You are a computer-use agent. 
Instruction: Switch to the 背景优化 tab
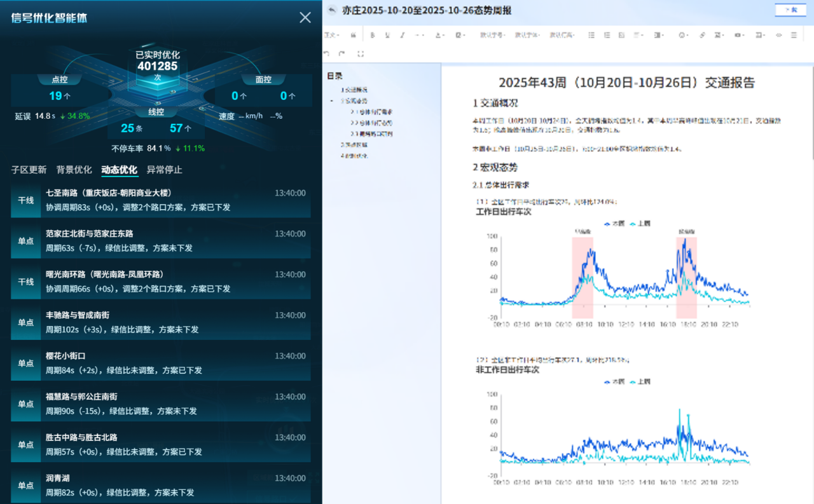[74, 170]
